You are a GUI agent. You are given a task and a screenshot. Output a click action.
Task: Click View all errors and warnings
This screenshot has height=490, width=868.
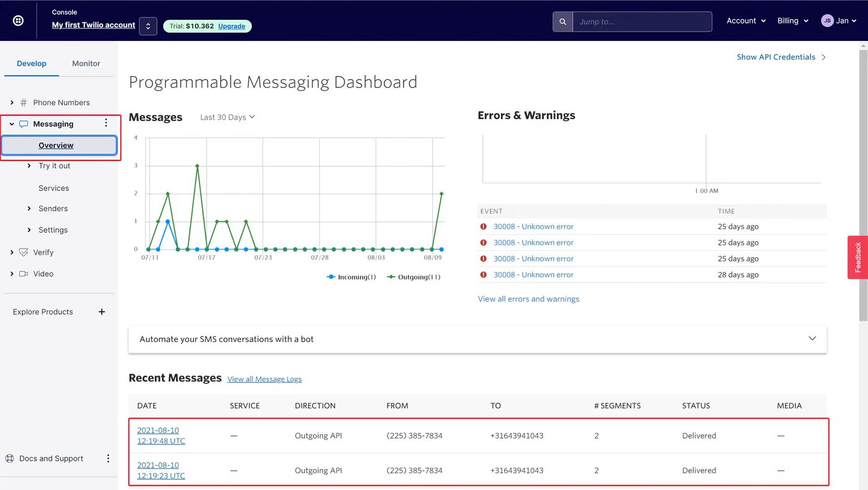pyautogui.click(x=528, y=299)
